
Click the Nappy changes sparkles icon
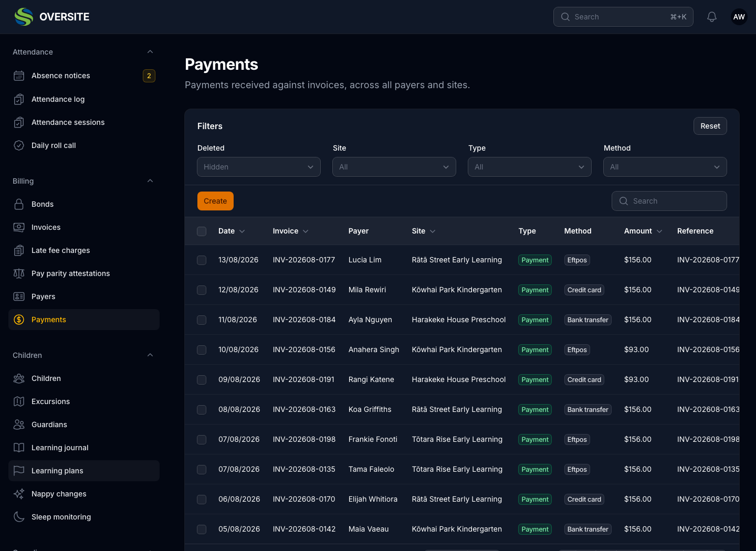19,494
